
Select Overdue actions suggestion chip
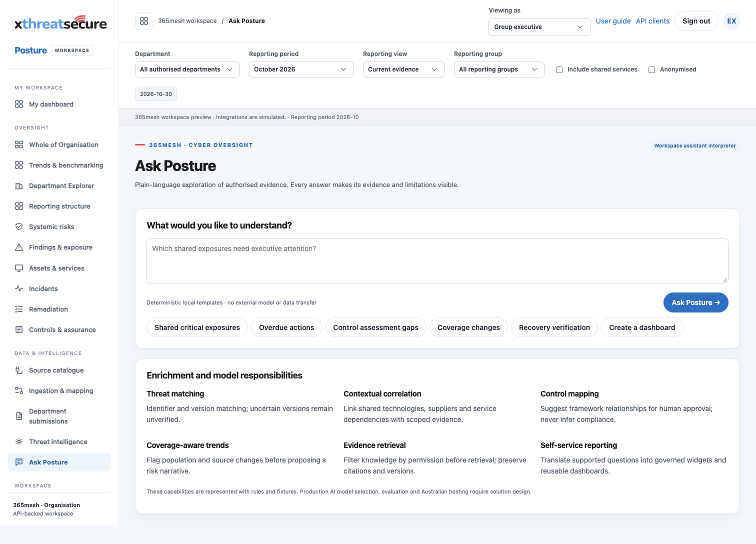pyautogui.click(x=286, y=327)
